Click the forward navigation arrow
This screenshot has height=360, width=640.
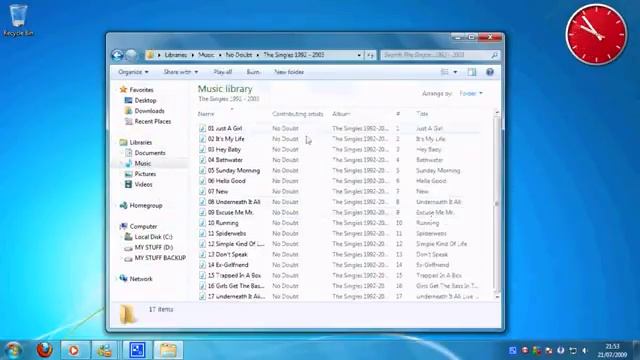coord(131,55)
